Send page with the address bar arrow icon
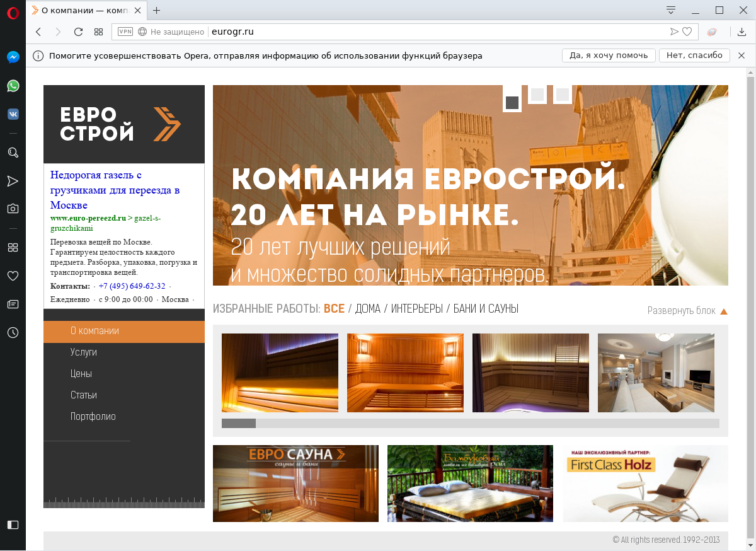This screenshot has width=756, height=551. click(x=674, y=32)
